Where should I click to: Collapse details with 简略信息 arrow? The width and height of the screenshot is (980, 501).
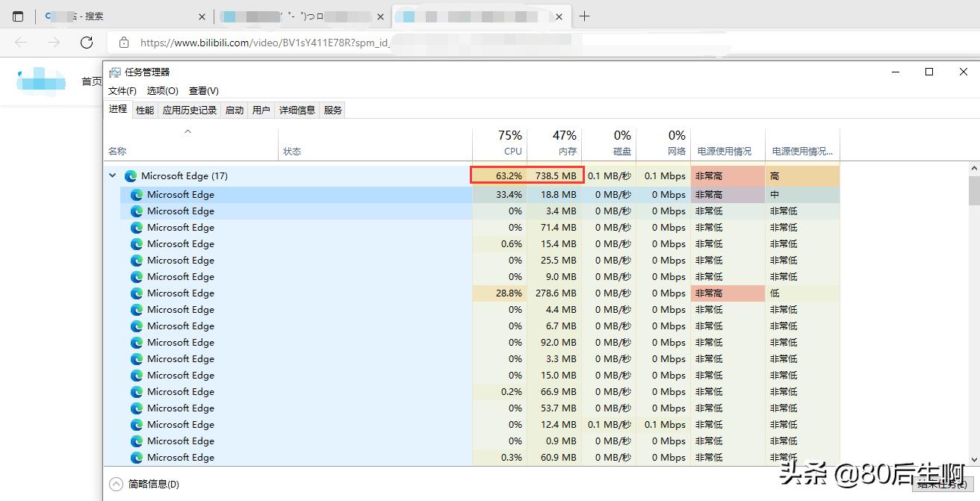(x=115, y=484)
